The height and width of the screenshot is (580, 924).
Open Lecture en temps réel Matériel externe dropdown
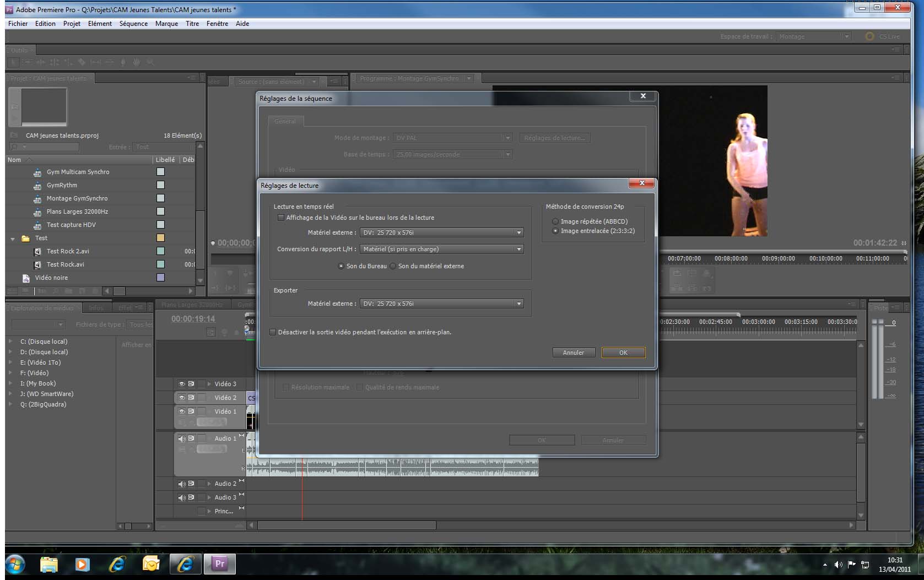(441, 233)
